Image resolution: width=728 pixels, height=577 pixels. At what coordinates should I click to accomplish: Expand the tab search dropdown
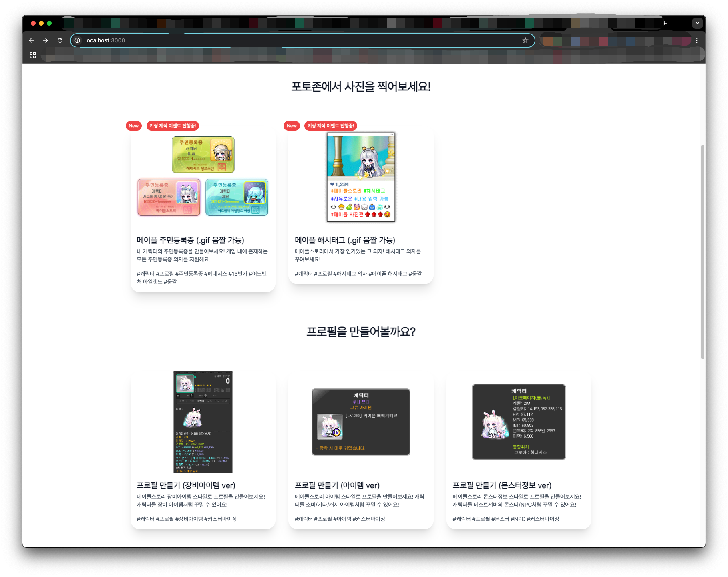(x=698, y=23)
